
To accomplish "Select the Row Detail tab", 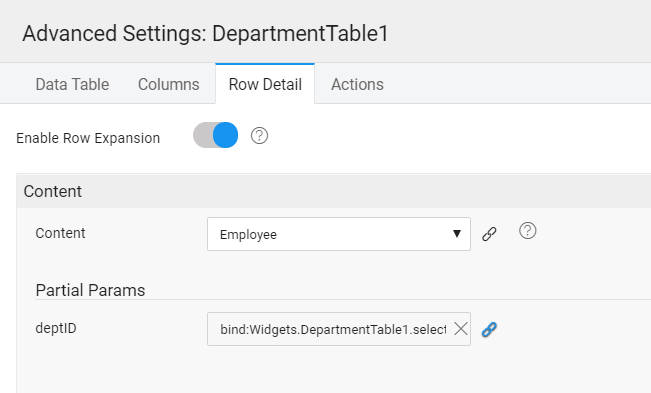I will coord(265,84).
